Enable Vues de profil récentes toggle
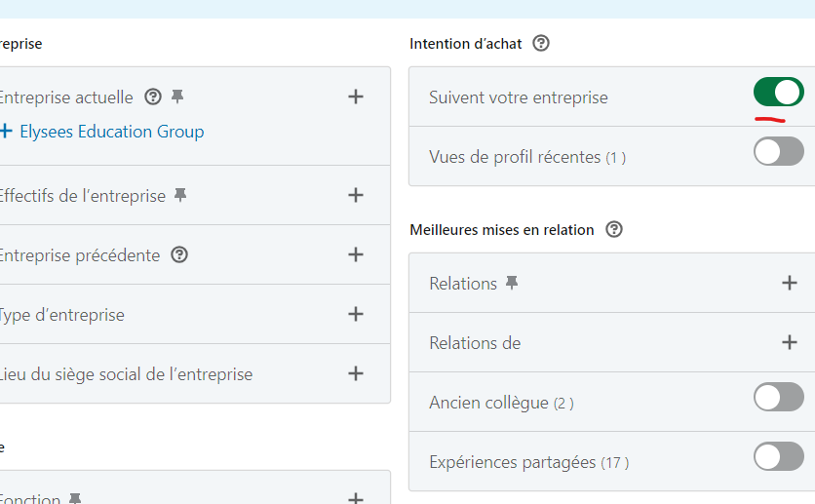Image resolution: width=815 pixels, height=504 pixels. tap(778, 152)
